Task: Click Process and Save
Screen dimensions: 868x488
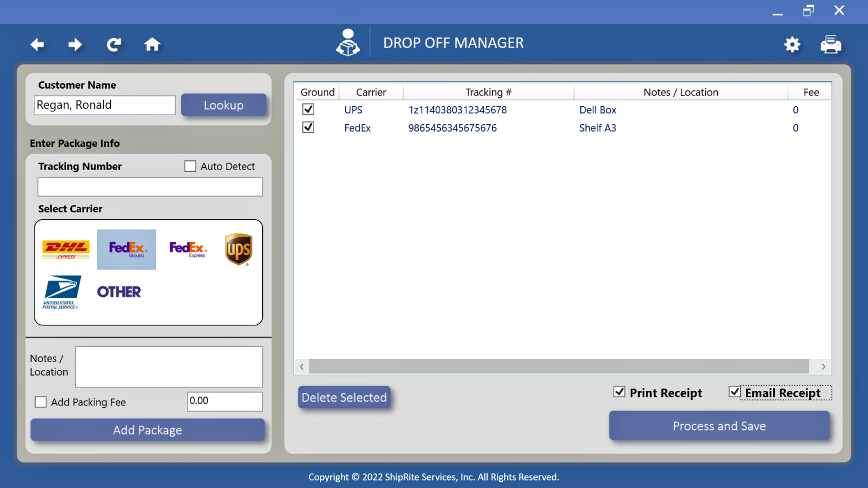Action: pos(719,426)
